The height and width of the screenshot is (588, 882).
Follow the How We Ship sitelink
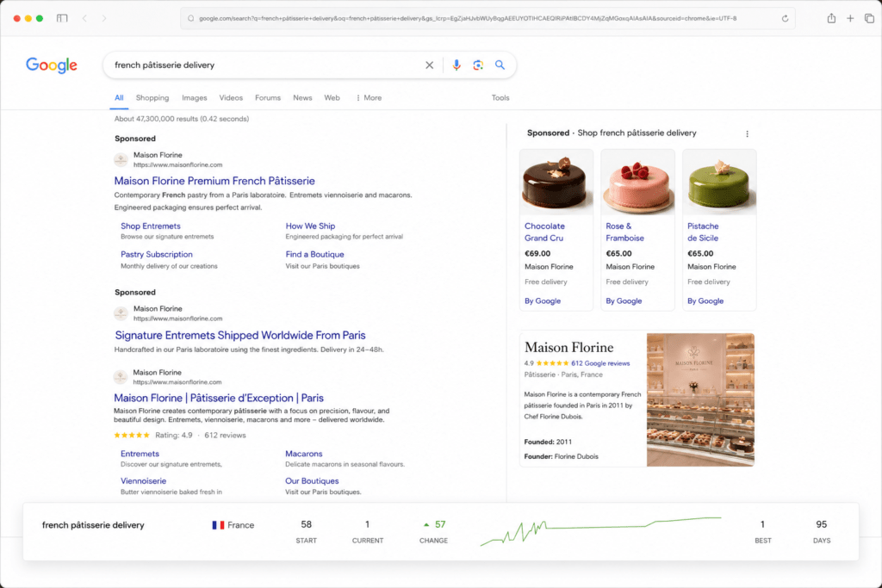tap(310, 226)
